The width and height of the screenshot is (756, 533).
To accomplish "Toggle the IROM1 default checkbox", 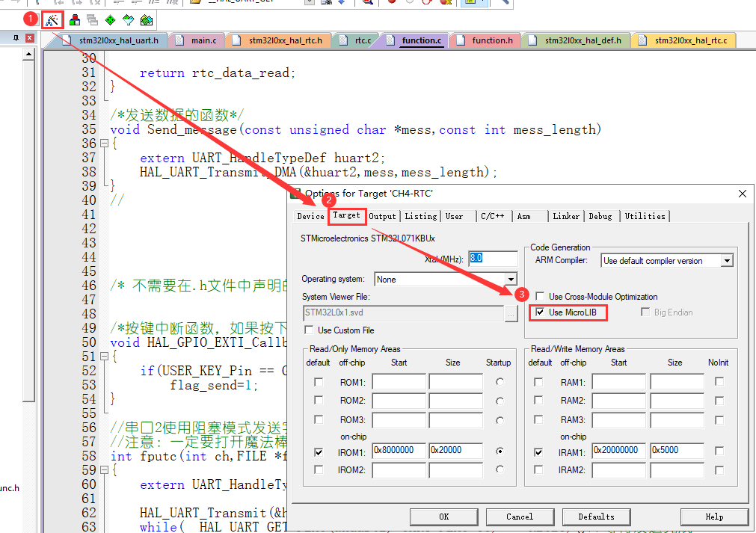I will 319,452.
